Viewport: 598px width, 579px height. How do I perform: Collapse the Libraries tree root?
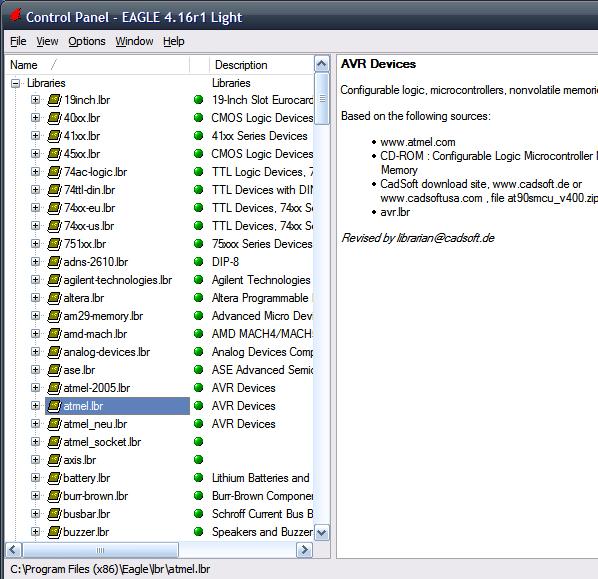(x=15, y=83)
